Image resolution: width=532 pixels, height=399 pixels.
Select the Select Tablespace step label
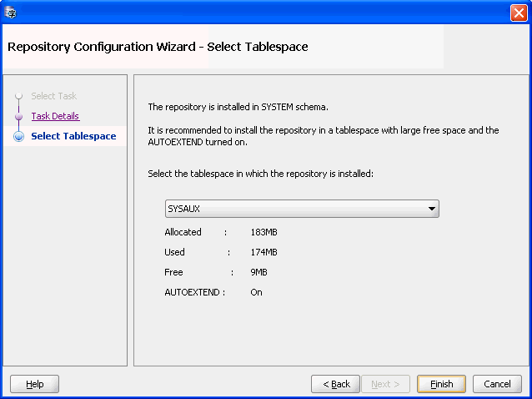click(73, 136)
